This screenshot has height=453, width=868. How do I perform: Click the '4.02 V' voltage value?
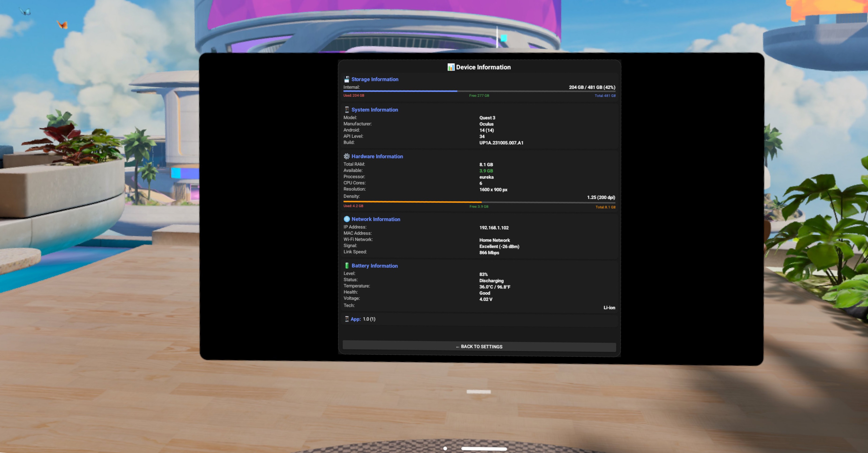[x=485, y=299]
